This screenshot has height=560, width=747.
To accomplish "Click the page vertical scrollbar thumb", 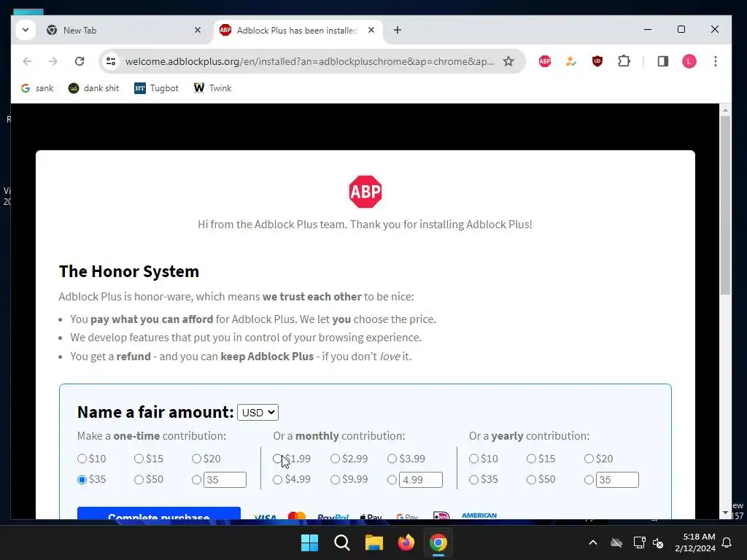I will (x=725, y=205).
